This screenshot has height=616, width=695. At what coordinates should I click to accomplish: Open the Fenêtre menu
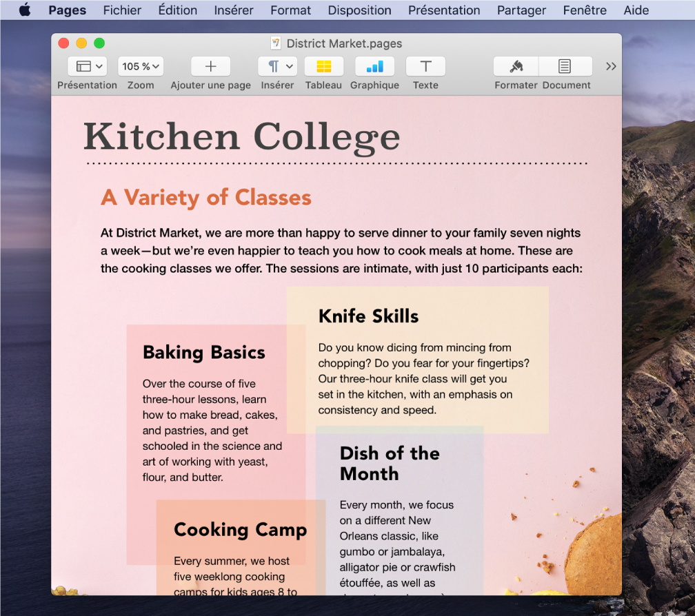click(x=585, y=10)
